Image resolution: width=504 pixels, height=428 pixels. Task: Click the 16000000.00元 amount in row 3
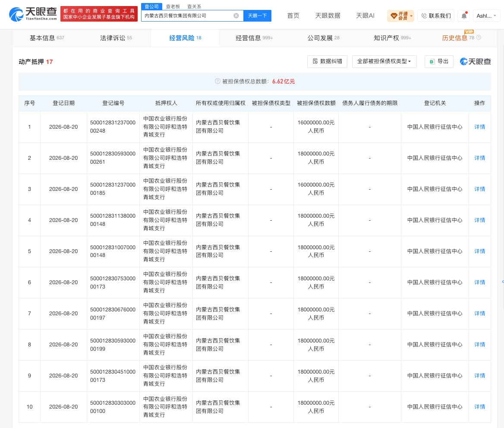pos(316,189)
